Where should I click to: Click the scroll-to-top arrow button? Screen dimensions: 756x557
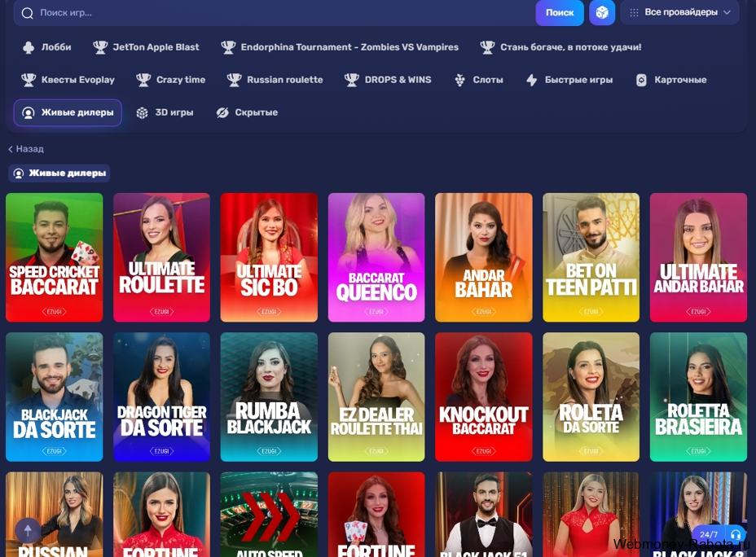28,531
